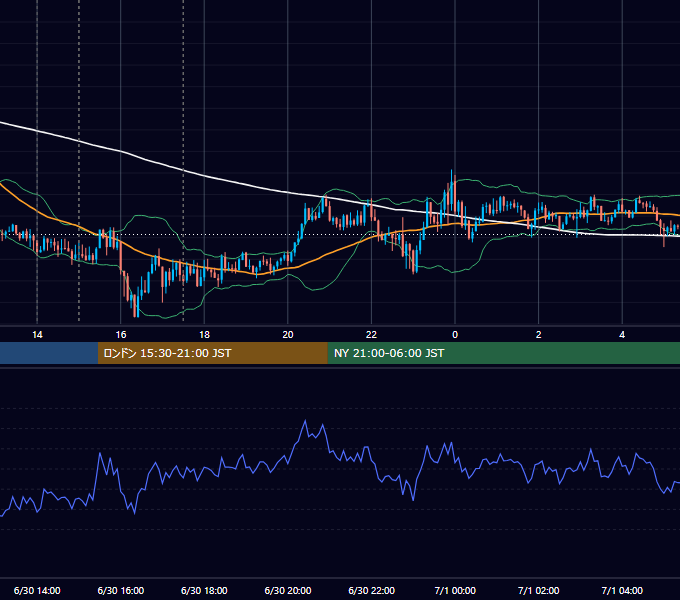680x600 pixels.
Task: Click the '6/30 14:00' time label
Action: coord(37,590)
